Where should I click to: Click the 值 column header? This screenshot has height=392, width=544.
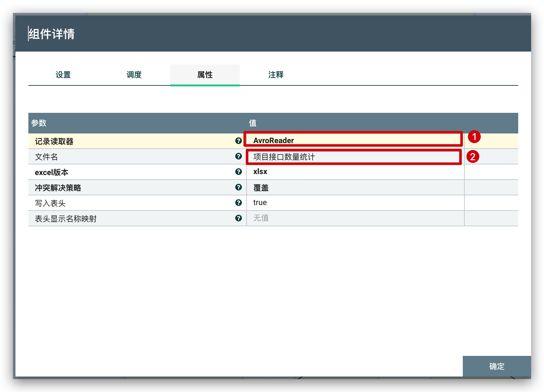click(253, 123)
